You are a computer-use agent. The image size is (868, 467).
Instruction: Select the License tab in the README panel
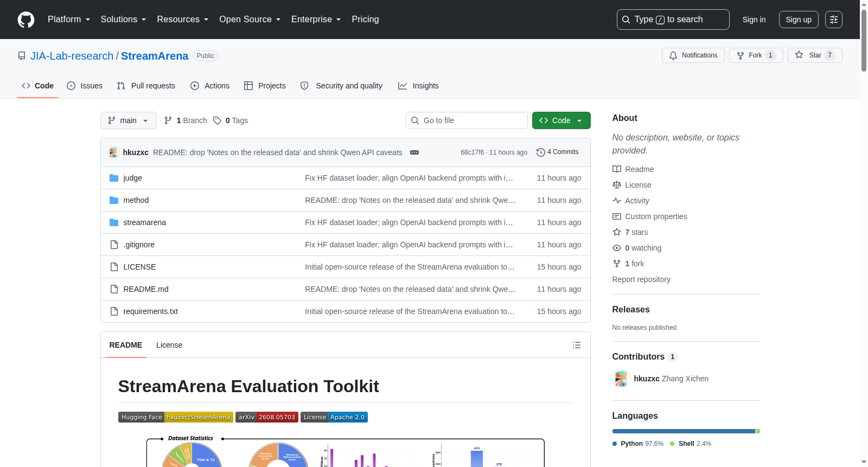tap(169, 345)
